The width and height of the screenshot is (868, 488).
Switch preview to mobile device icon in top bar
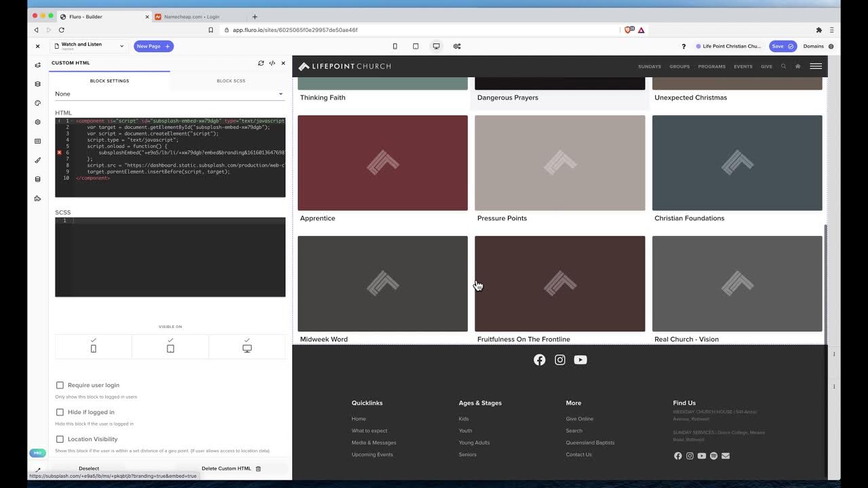click(395, 46)
